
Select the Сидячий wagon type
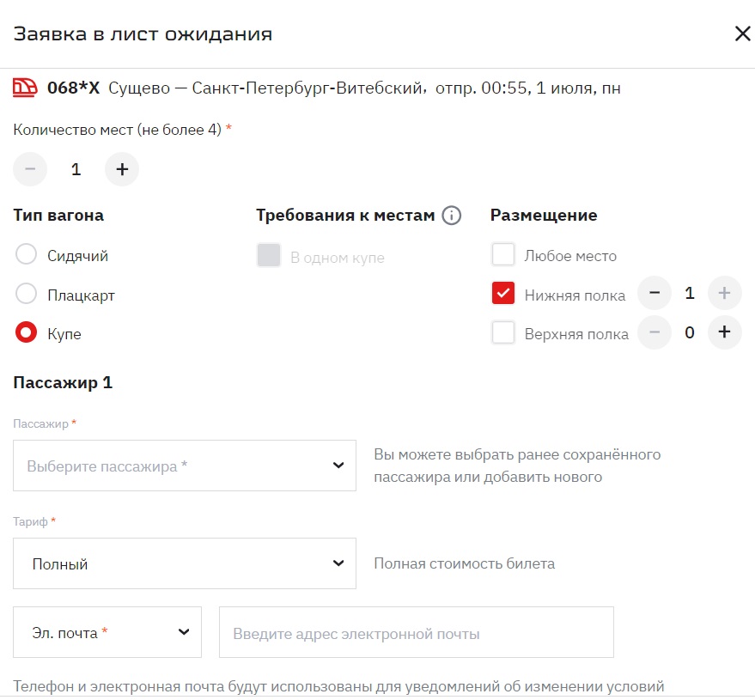pos(27,255)
